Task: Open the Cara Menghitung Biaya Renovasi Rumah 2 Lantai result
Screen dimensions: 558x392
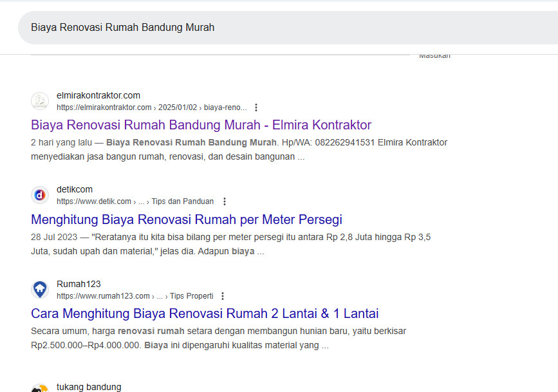Action: coord(205,313)
